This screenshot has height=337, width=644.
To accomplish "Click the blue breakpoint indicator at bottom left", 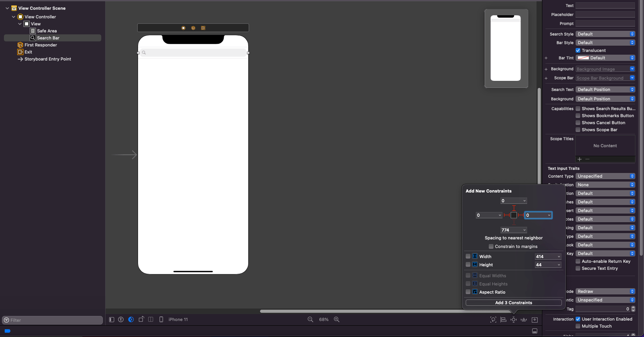I will (7, 331).
